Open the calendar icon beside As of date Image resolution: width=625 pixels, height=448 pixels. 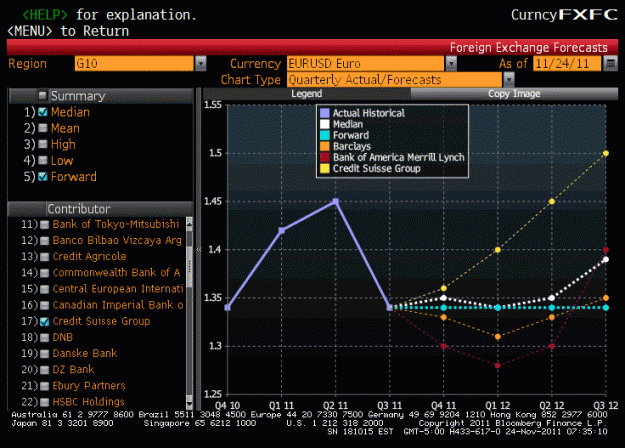[610, 63]
